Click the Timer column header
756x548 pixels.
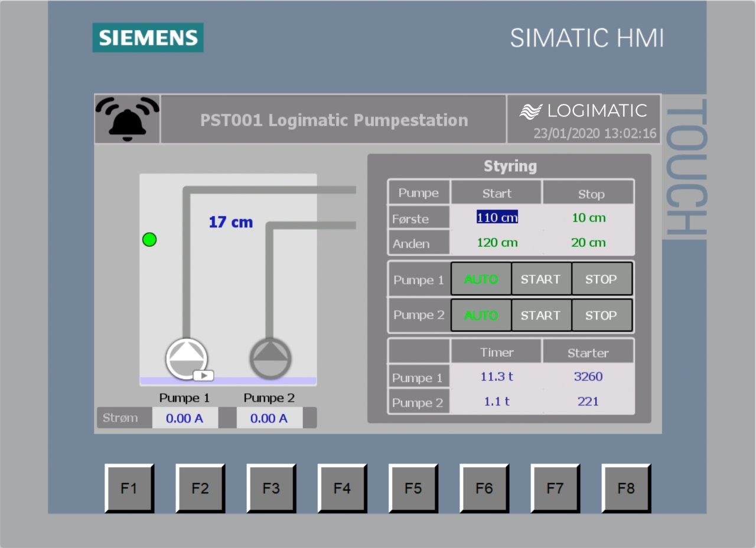coord(497,353)
